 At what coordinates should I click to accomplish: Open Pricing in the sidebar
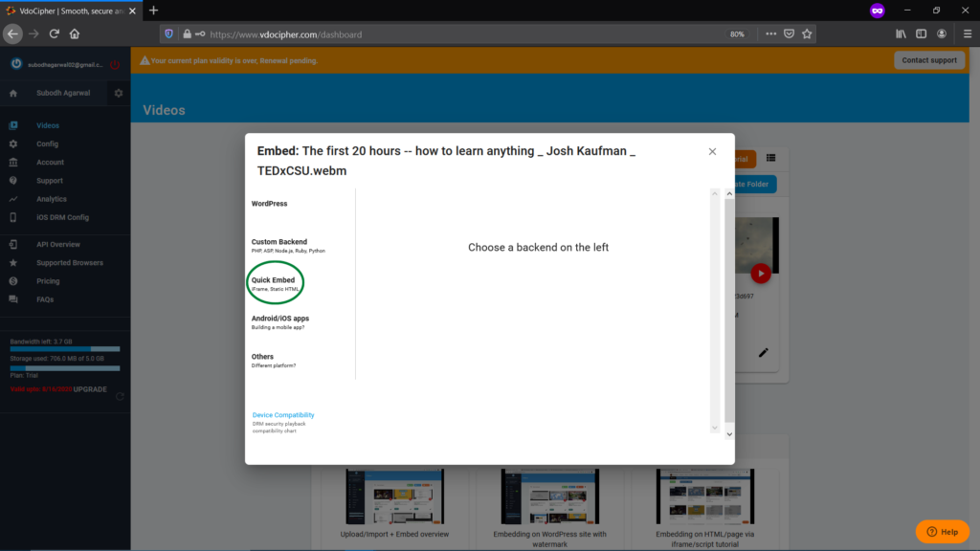coord(48,281)
